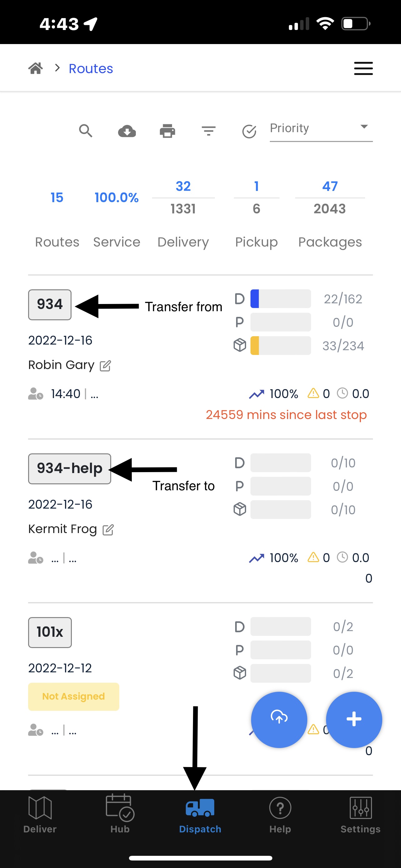Go to the home icon breadcrumb
The height and width of the screenshot is (868, 401).
(36, 68)
